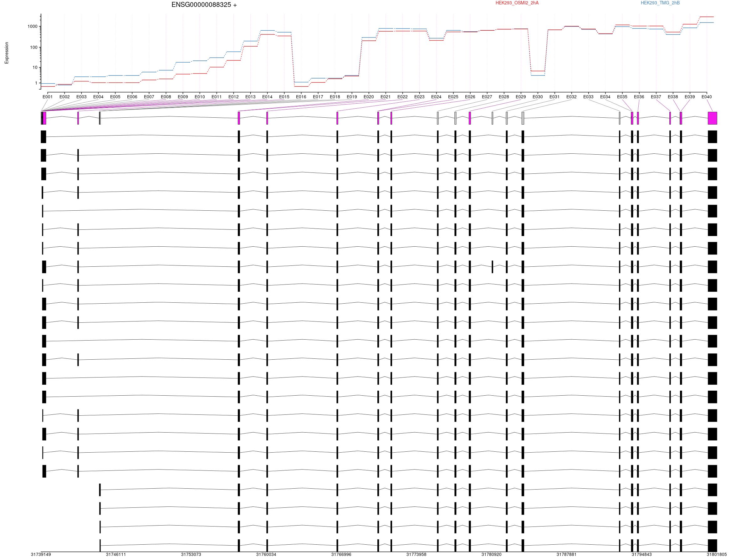
Task: Click exon label E016
Action: 301,97
